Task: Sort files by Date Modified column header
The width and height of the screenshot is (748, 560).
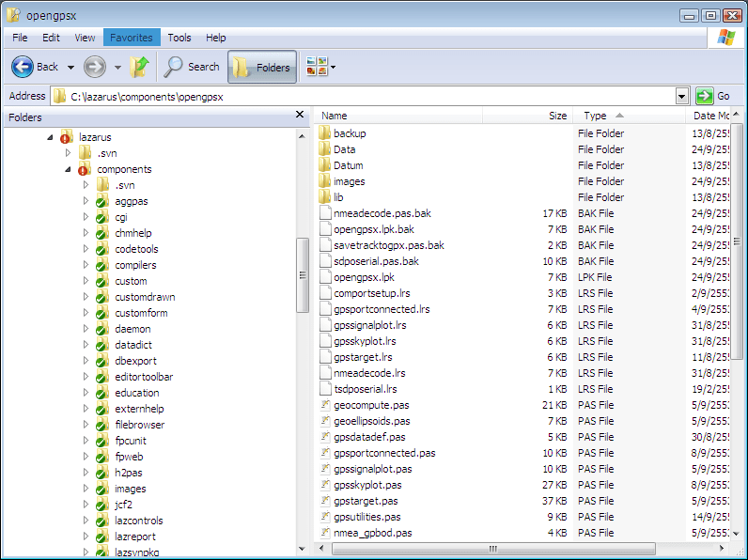Action: click(708, 116)
